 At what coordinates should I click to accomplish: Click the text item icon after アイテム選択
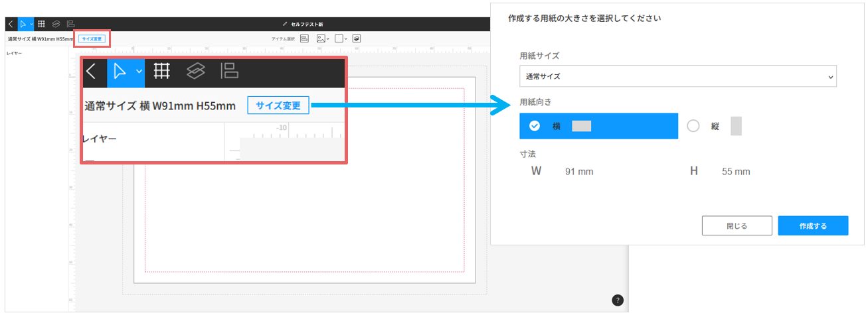[x=305, y=38]
